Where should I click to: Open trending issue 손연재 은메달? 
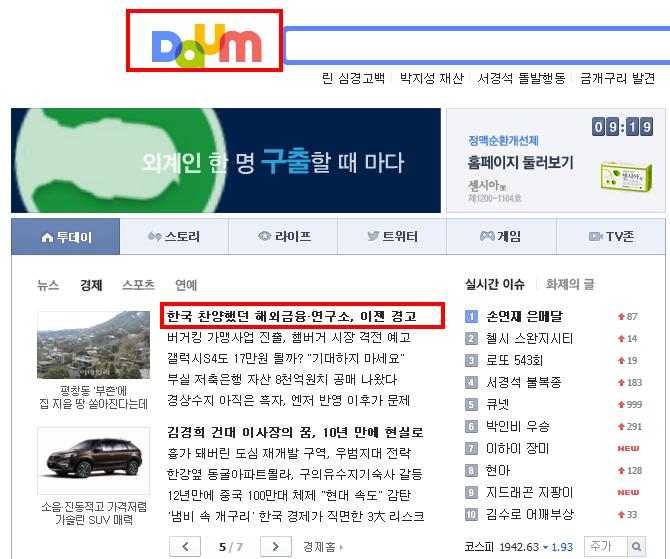click(x=524, y=316)
